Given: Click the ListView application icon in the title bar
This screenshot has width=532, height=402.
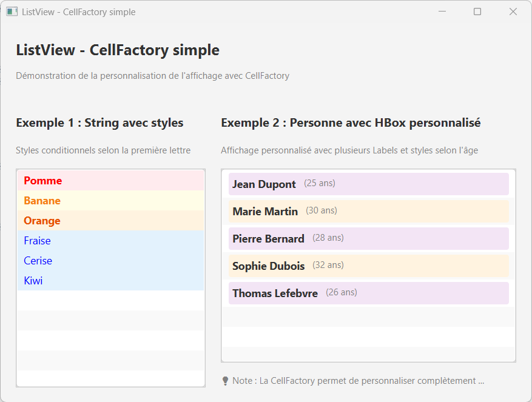Looking at the screenshot, I should click(x=12, y=12).
